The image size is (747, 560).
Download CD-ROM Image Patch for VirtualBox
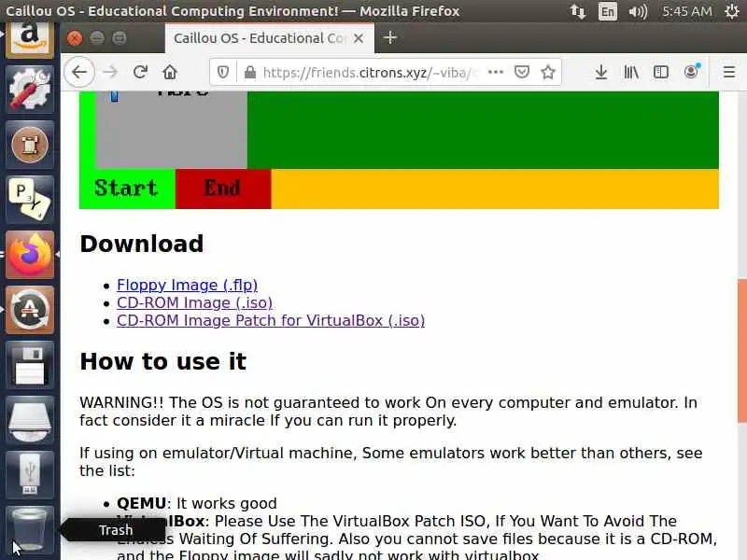[271, 320]
